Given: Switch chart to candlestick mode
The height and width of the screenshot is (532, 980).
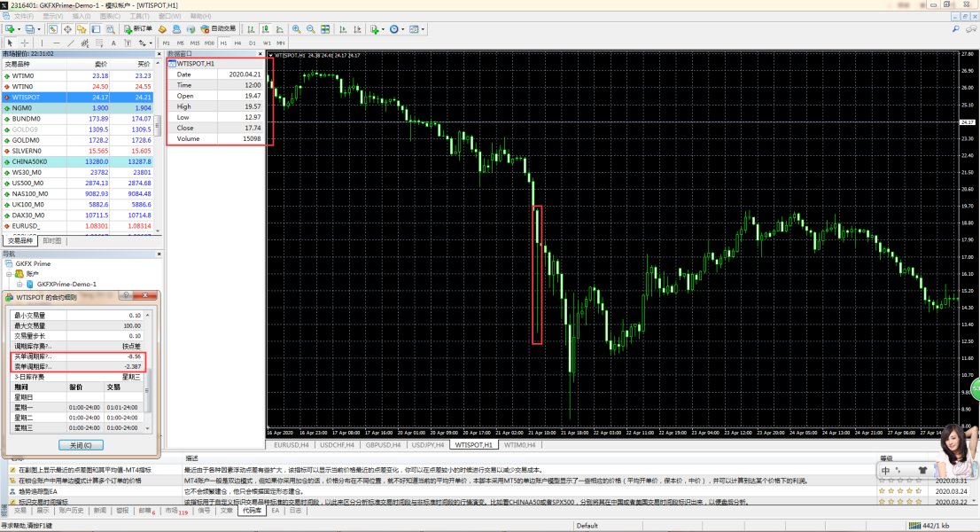Looking at the screenshot, I should [265, 28].
